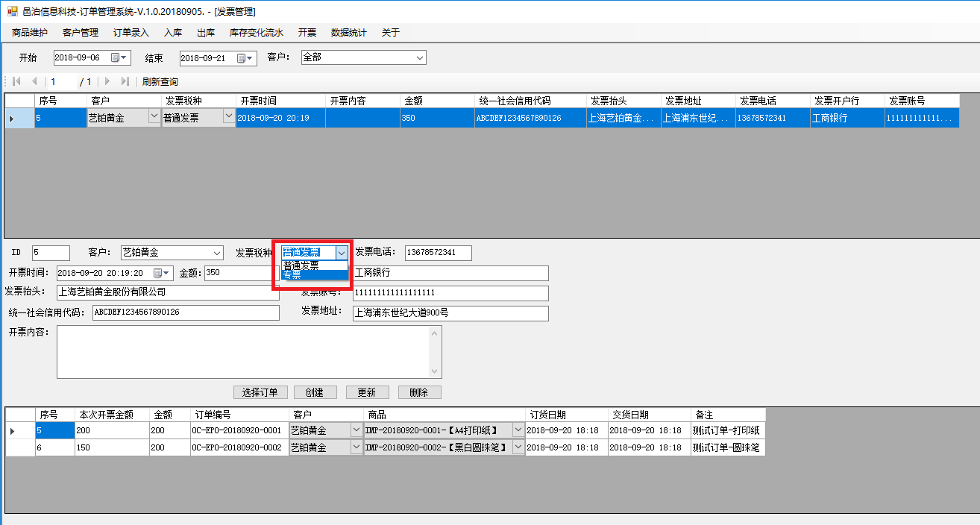Click the 金额 input field
Screen dimensions: 980x525
click(241, 273)
